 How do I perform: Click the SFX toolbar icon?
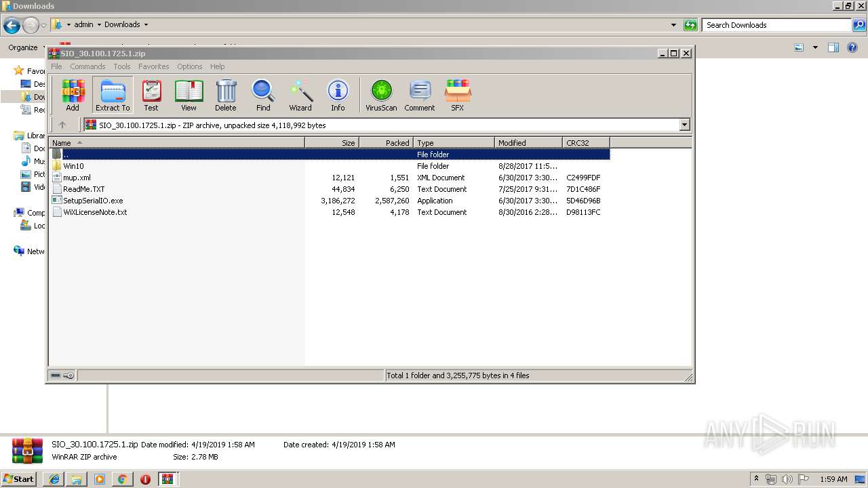[458, 95]
